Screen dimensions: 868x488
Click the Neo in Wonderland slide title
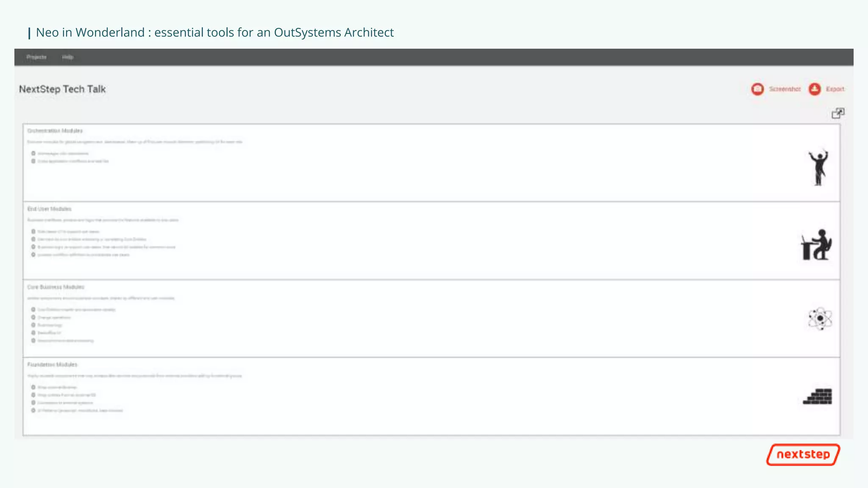pos(214,32)
